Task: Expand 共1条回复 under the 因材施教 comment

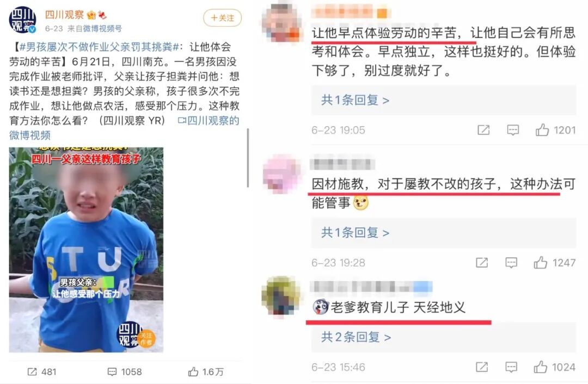Action: (x=355, y=233)
